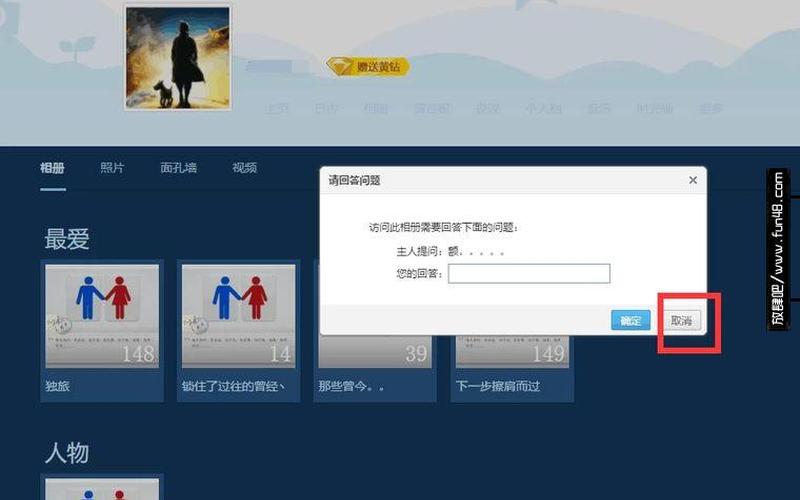Viewport: 800px width, 500px height.
Task: Click the 人物 category heading
Action: pos(67,453)
